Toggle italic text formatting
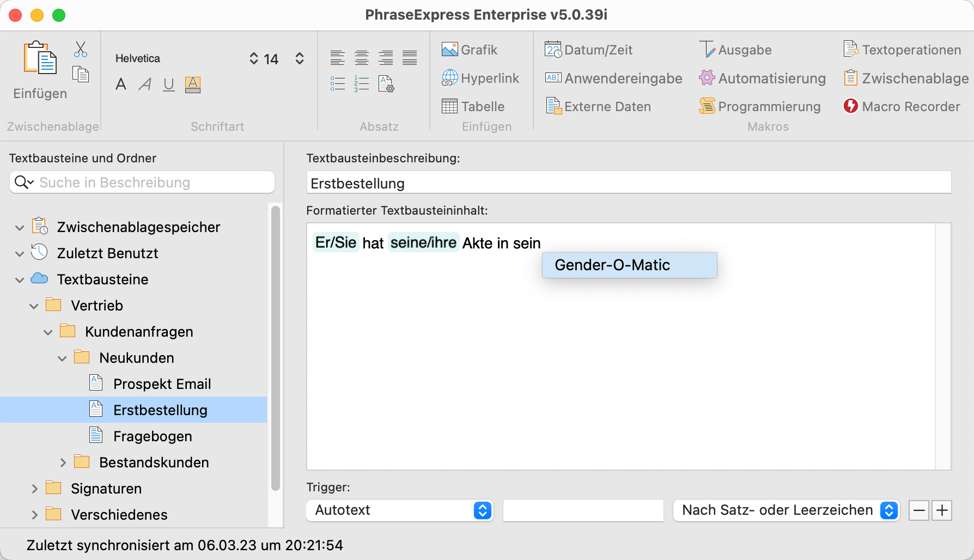974x560 pixels. click(145, 84)
